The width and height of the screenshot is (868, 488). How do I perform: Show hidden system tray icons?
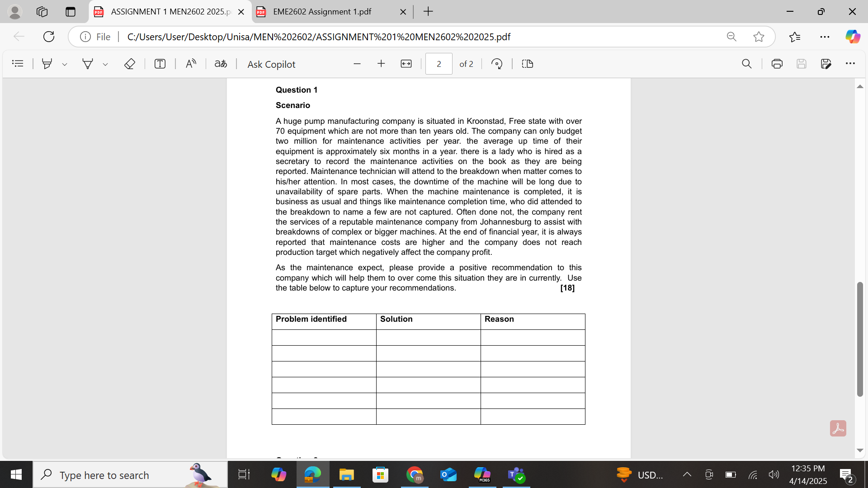click(x=687, y=474)
